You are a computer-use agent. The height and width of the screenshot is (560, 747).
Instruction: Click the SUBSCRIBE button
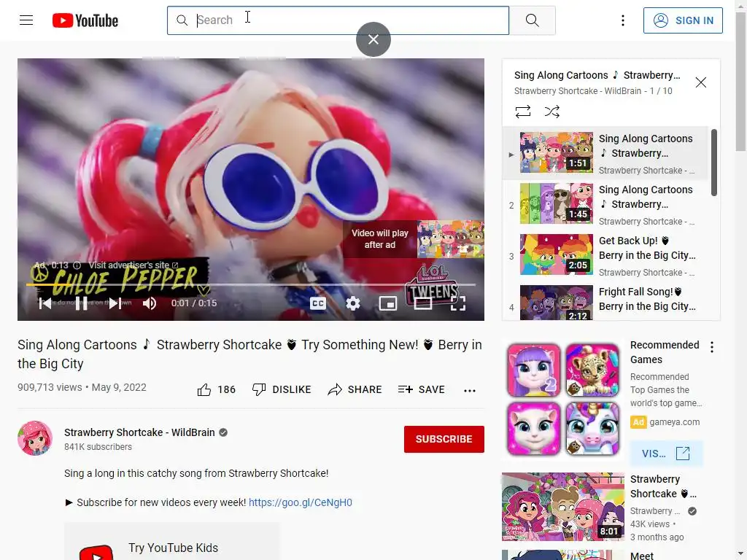444,439
